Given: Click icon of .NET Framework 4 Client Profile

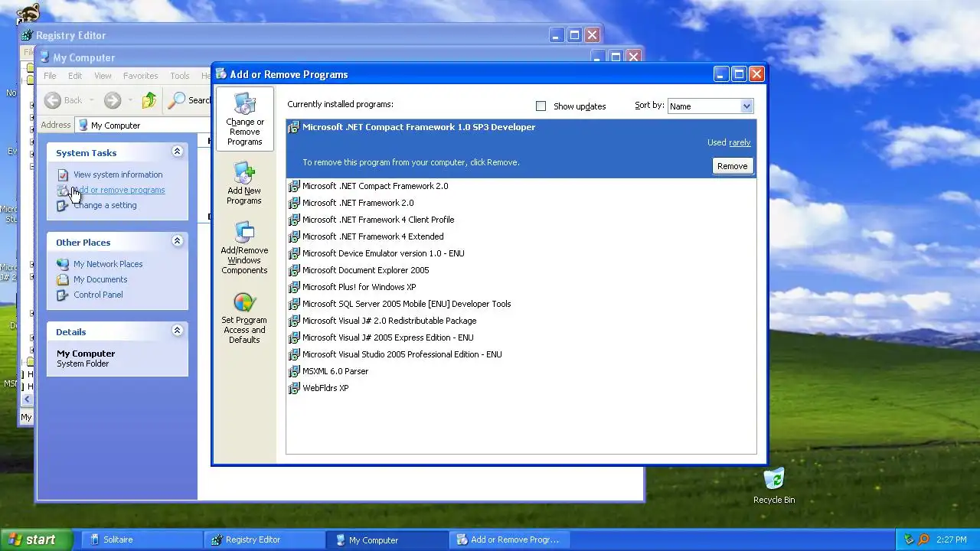Looking at the screenshot, I should (x=293, y=220).
